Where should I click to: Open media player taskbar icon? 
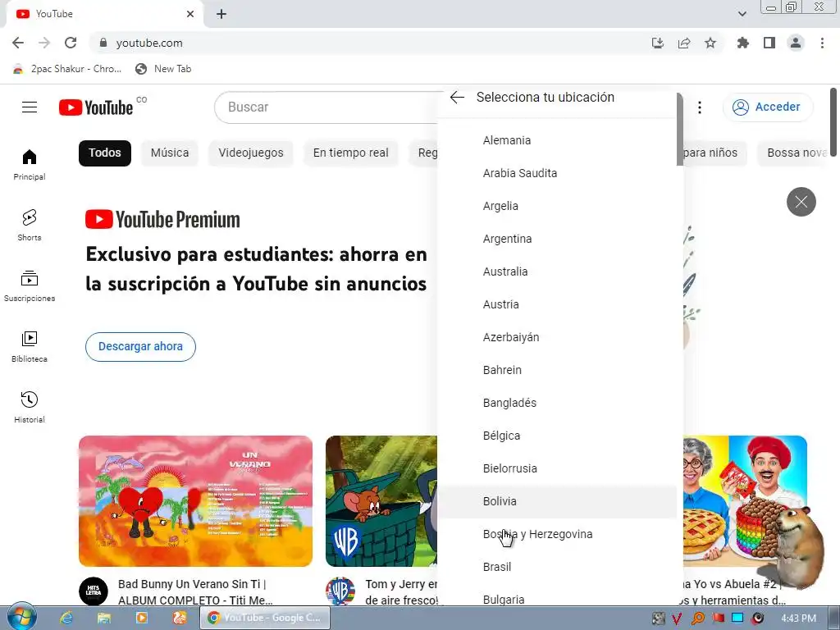pyautogui.click(x=141, y=618)
